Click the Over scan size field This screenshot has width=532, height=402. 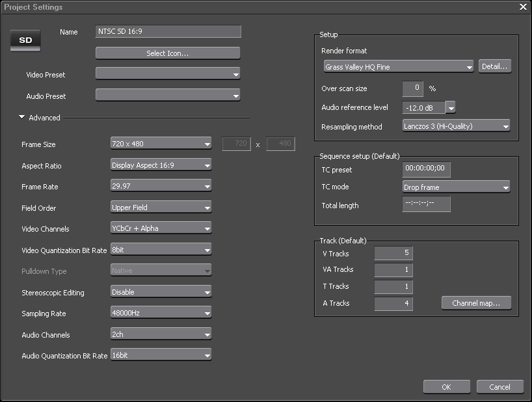pyautogui.click(x=412, y=88)
